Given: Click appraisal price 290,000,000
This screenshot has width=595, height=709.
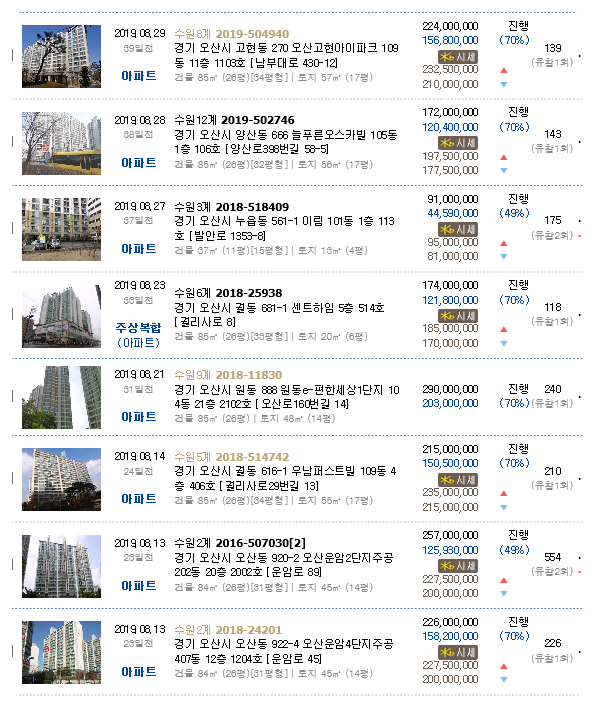Looking at the screenshot, I should pos(450,389).
